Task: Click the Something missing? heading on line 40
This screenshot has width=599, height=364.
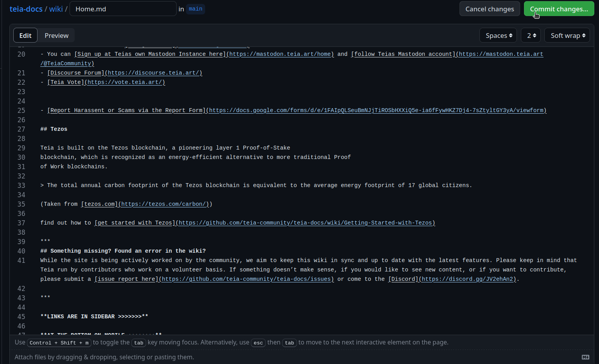Action: click(123, 251)
